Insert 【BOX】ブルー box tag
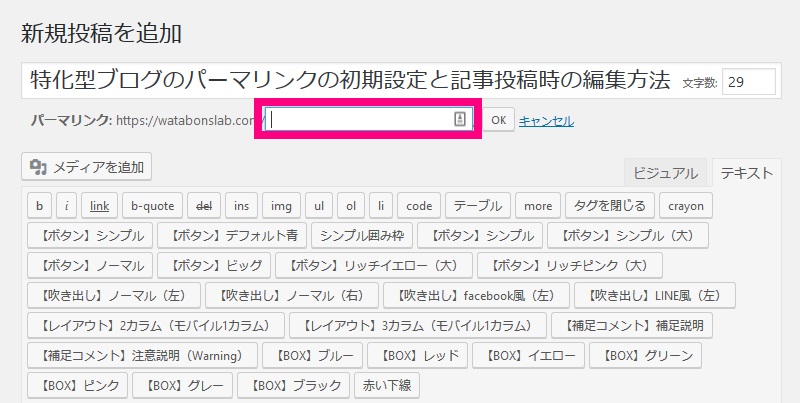800x403 pixels. tap(312, 355)
